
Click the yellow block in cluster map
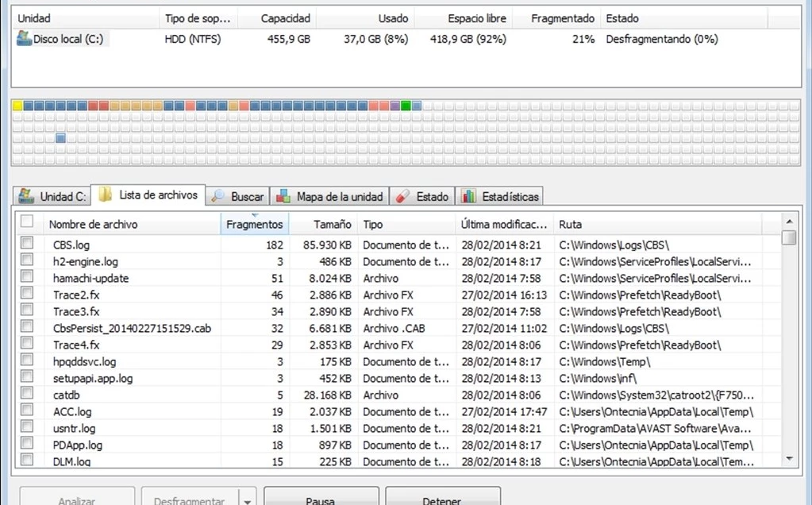17,106
